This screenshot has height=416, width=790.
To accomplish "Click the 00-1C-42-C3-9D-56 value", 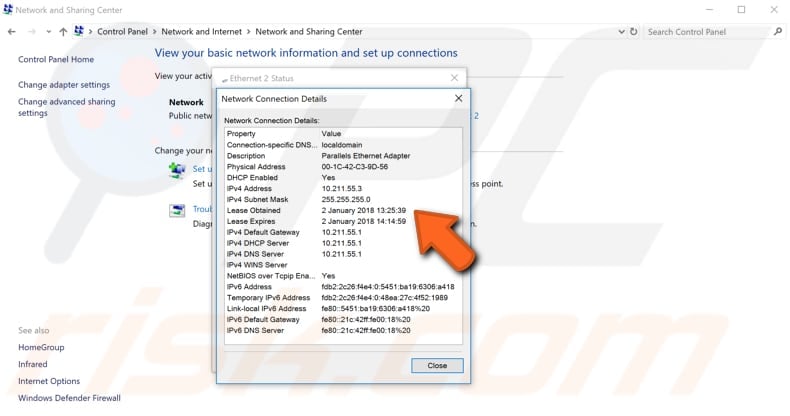I will coord(355,167).
